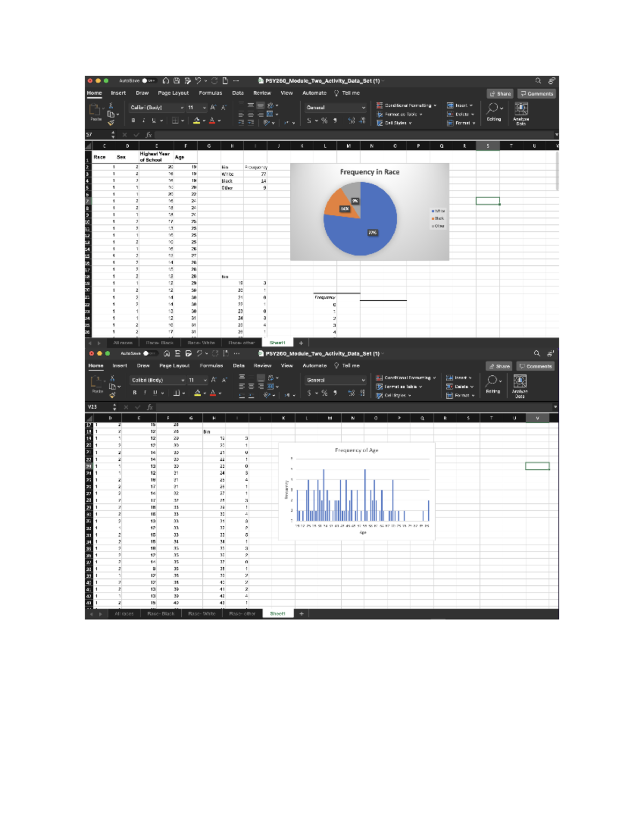Open the General number format dropdown

pyautogui.click(x=335, y=107)
